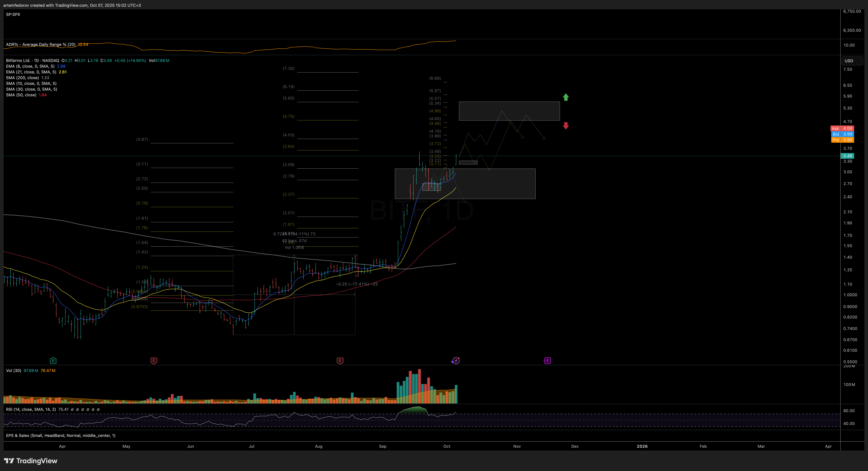
Task: Select the (6.68) Fibonacci level label
Action: point(435,78)
